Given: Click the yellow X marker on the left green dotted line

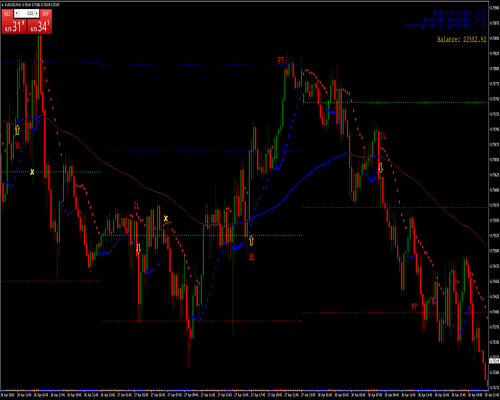Looking at the screenshot, I should 32,172.
